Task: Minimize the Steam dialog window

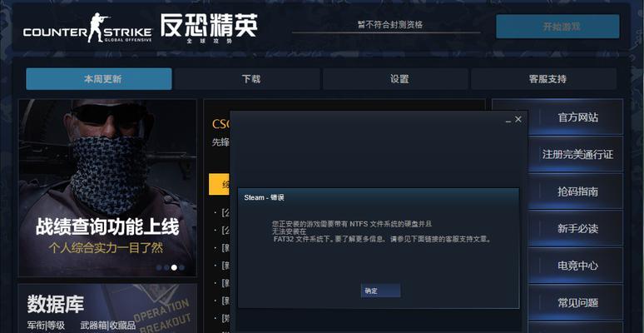Action: [508, 120]
